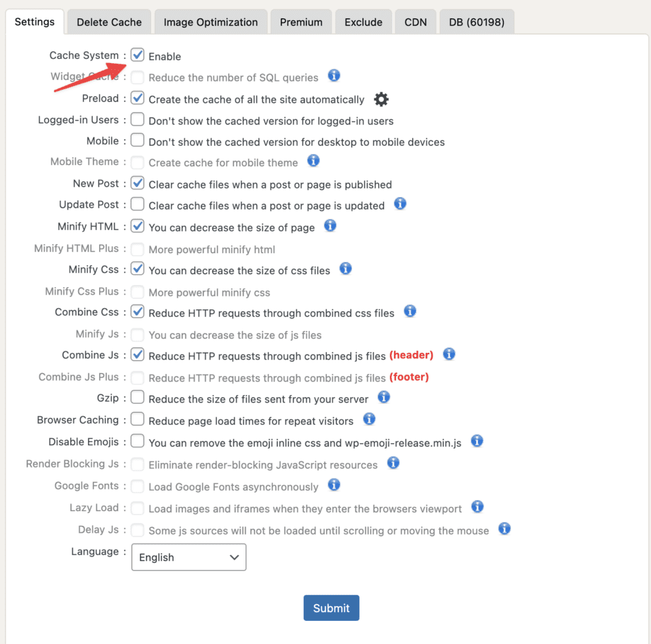651x644 pixels.
Task: Switch to the Delete Cache tab
Action: (x=109, y=22)
